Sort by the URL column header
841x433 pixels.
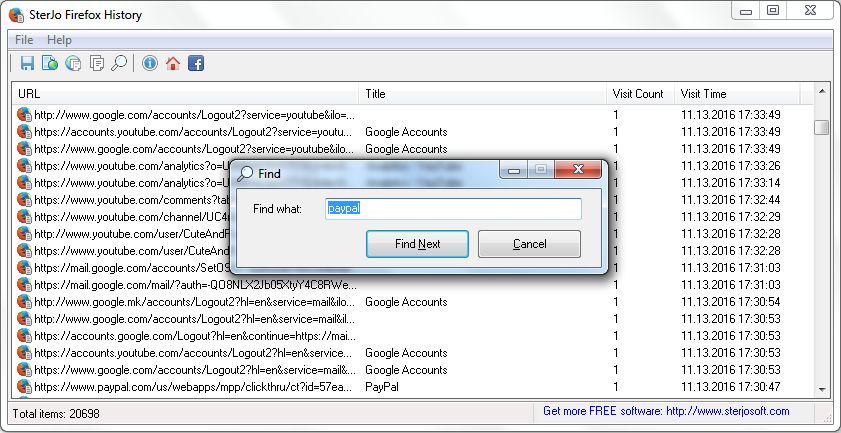pyautogui.click(x=185, y=94)
